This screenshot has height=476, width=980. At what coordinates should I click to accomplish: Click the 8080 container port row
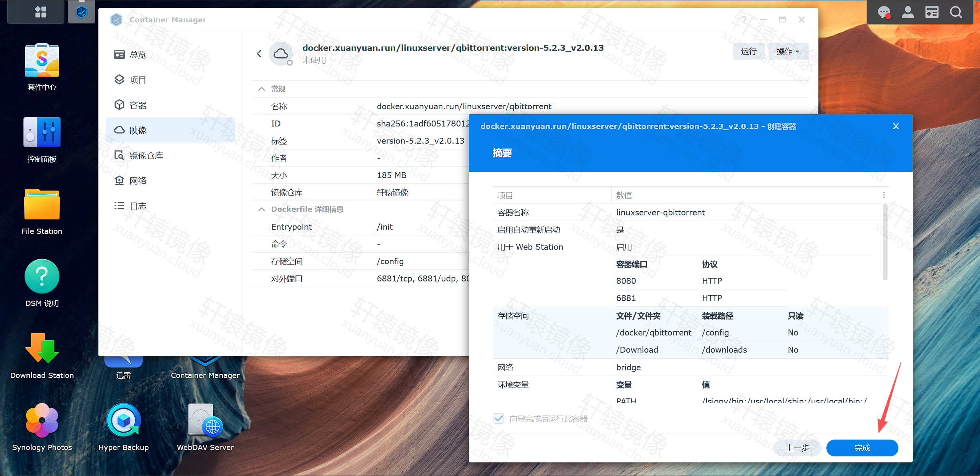click(x=702, y=281)
